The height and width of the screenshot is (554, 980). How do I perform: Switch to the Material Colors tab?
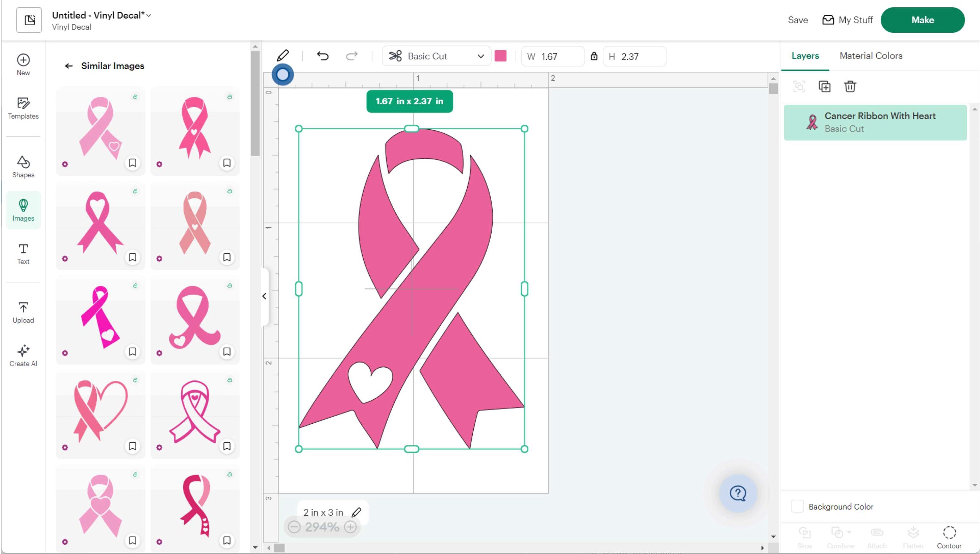pos(871,56)
